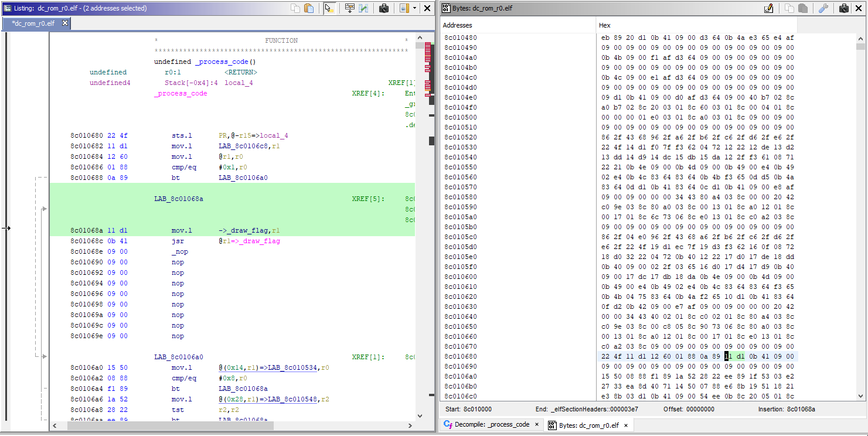Screen dimensions: 868x436
Task: Close the Bytes: dc_rom_r0.elf bottom tab
Action: 626,425
